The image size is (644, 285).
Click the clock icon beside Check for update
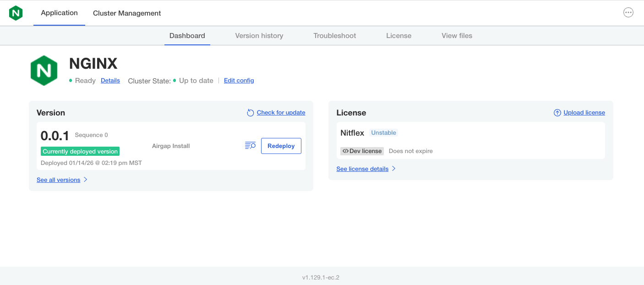point(250,112)
